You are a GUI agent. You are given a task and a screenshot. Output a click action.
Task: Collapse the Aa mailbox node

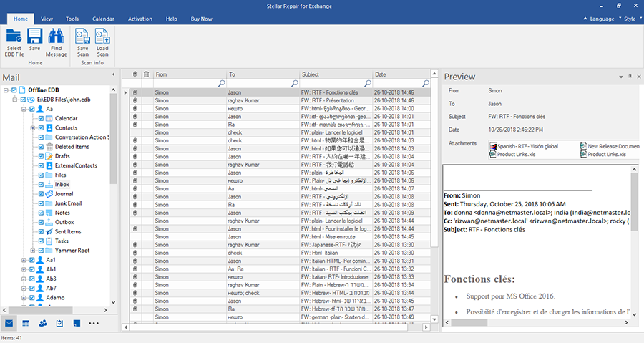click(x=24, y=109)
